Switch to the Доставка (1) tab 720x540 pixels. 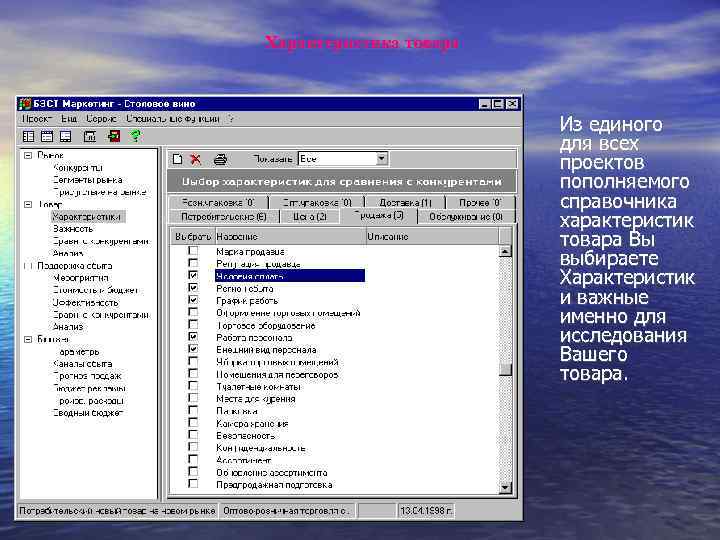pos(405,202)
